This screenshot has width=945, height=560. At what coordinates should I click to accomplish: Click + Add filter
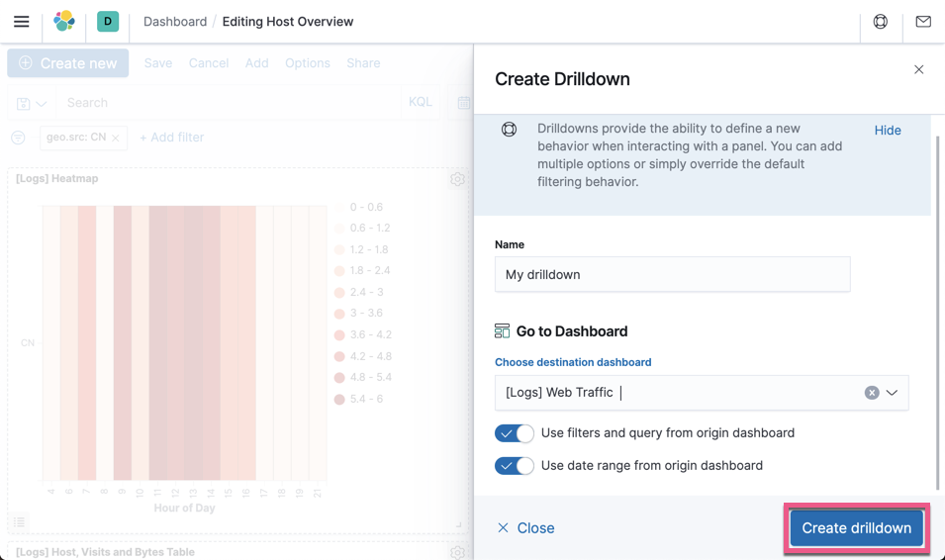coord(172,138)
